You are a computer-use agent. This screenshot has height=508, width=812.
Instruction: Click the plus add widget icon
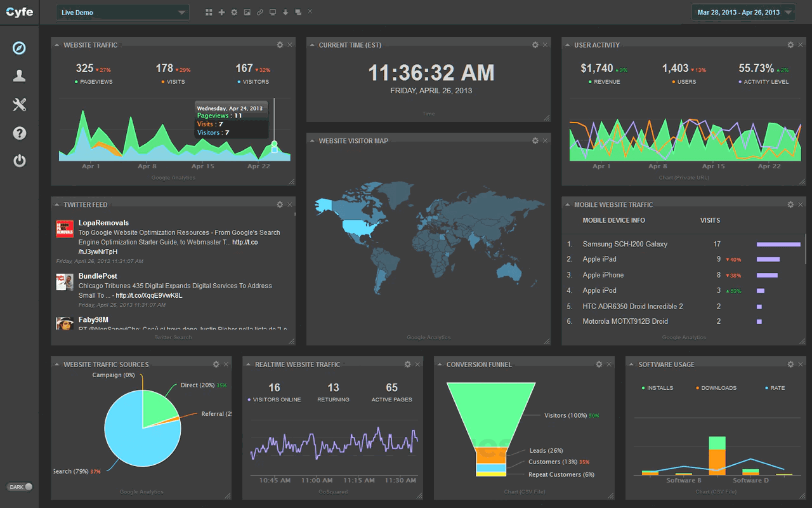click(x=221, y=12)
